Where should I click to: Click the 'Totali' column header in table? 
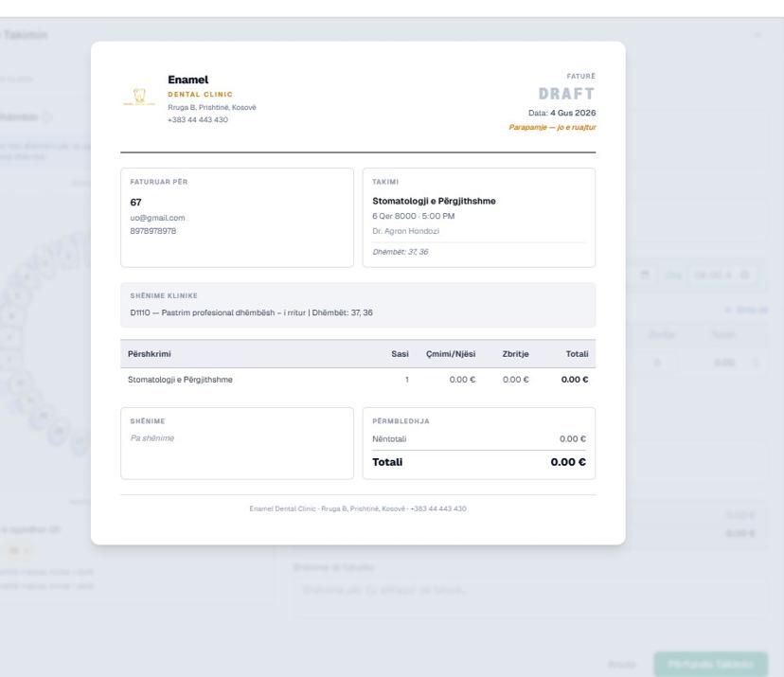tap(577, 354)
